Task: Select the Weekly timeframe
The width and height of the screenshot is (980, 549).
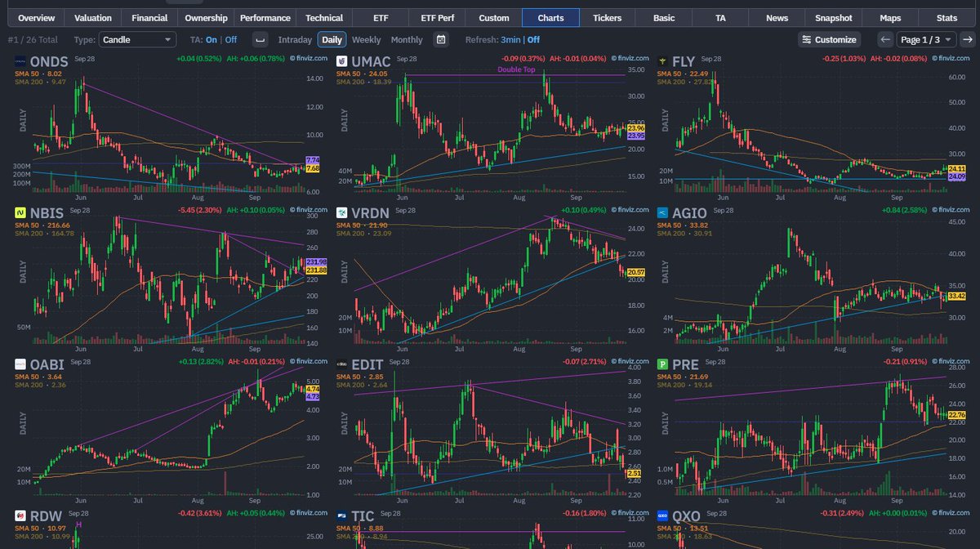Action: (x=366, y=39)
